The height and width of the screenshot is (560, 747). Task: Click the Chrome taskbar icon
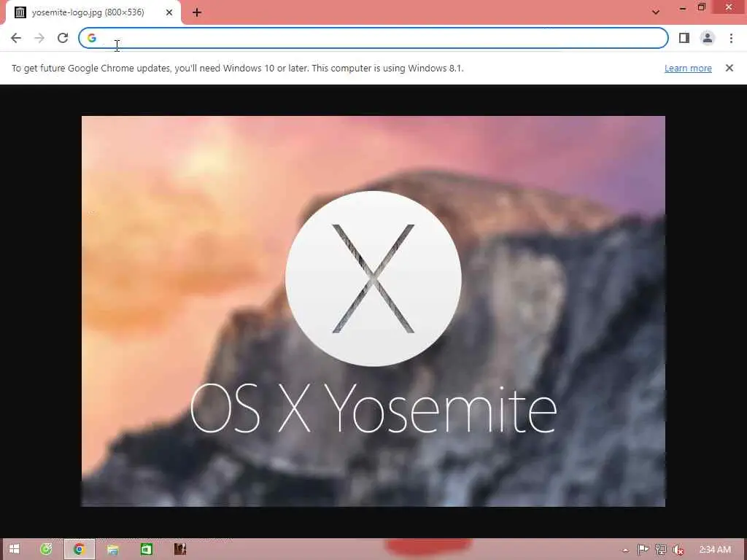point(79,549)
